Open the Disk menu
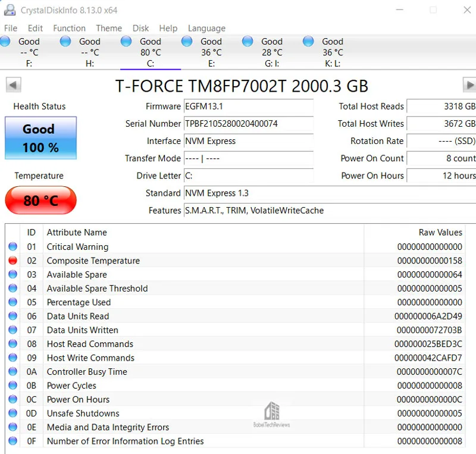This screenshot has height=454, width=476. pos(140,28)
